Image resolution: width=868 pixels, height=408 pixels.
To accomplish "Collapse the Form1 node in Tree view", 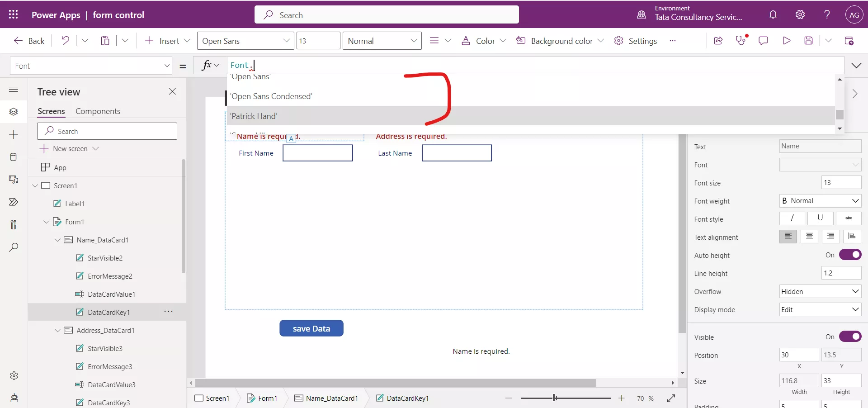I will click(x=46, y=222).
